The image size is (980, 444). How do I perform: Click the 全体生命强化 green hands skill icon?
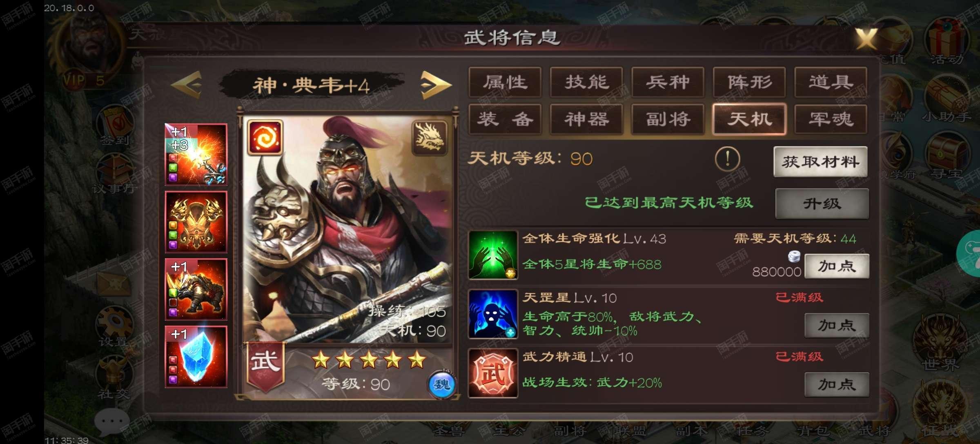point(493,255)
